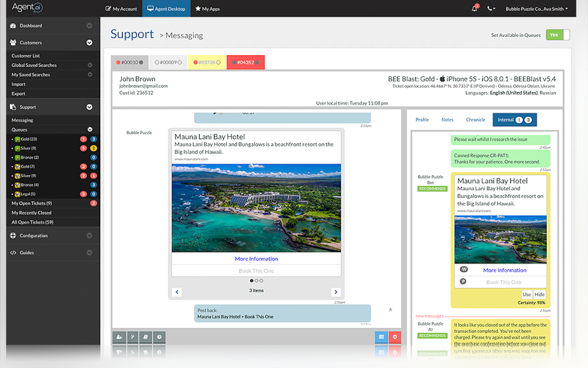Select second carousel dot under hotel card

pyautogui.click(x=256, y=281)
